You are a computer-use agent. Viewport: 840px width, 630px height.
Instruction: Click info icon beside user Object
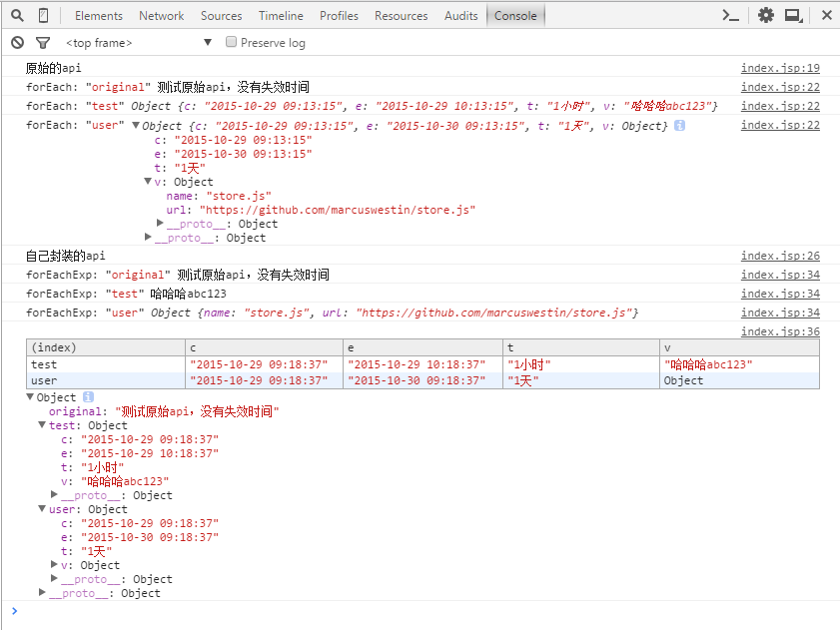(x=679, y=126)
